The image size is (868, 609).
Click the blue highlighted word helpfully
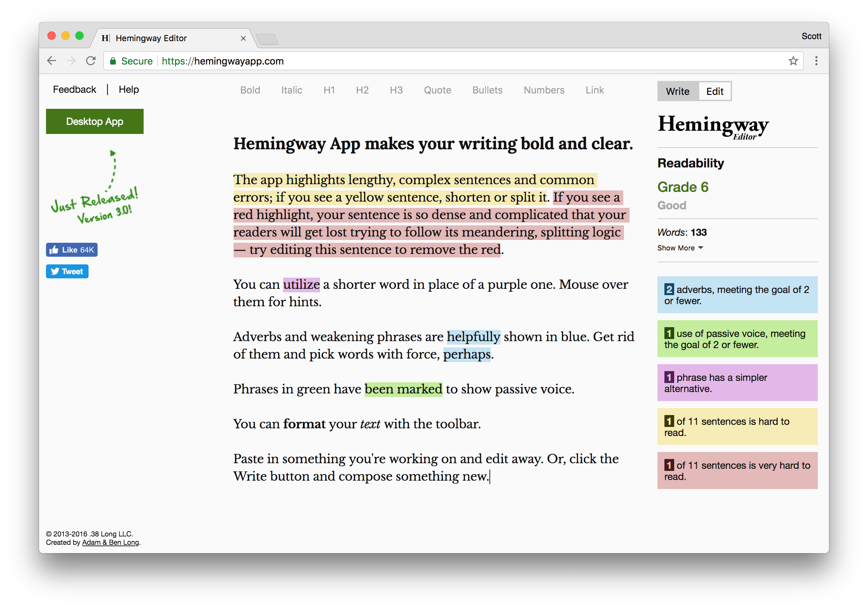tap(473, 337)
